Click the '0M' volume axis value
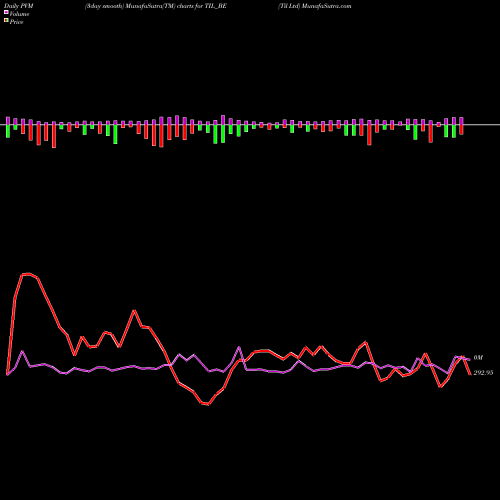The image size is (500, 500). pyautogui.click(x=478, y=358)
